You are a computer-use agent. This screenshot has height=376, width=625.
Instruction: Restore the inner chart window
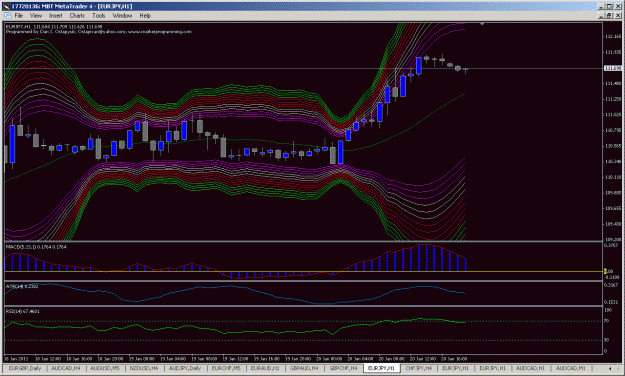tap(609, 16)
